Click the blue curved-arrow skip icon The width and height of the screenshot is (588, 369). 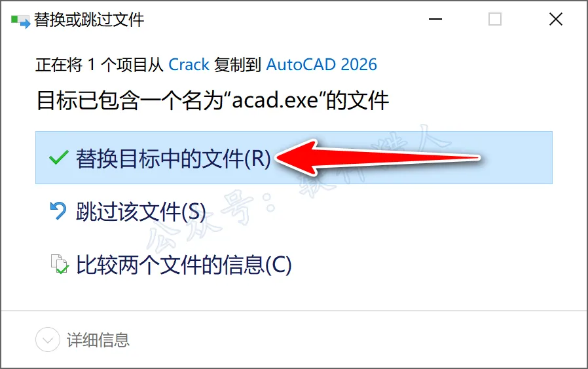pyautogui.click(x=58, y=210)
